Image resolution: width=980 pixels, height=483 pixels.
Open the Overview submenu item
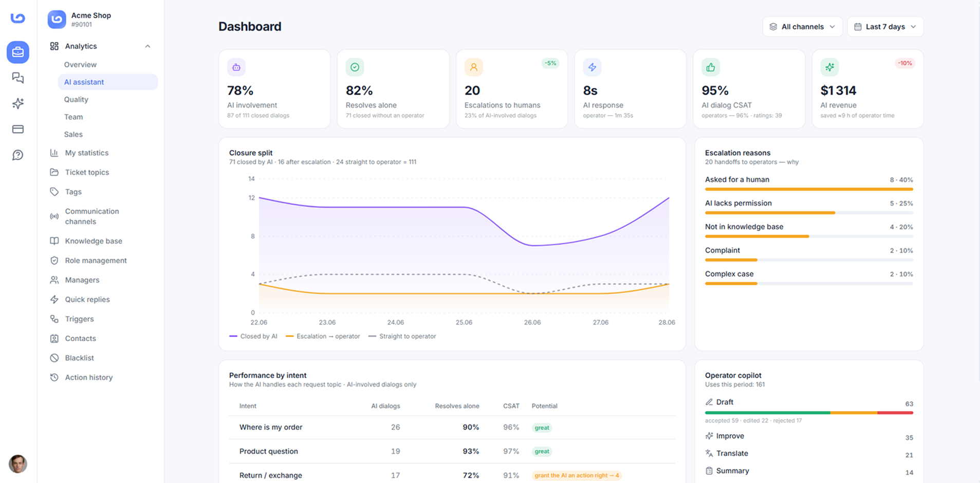pyautogui.click(x=80, y=65)
